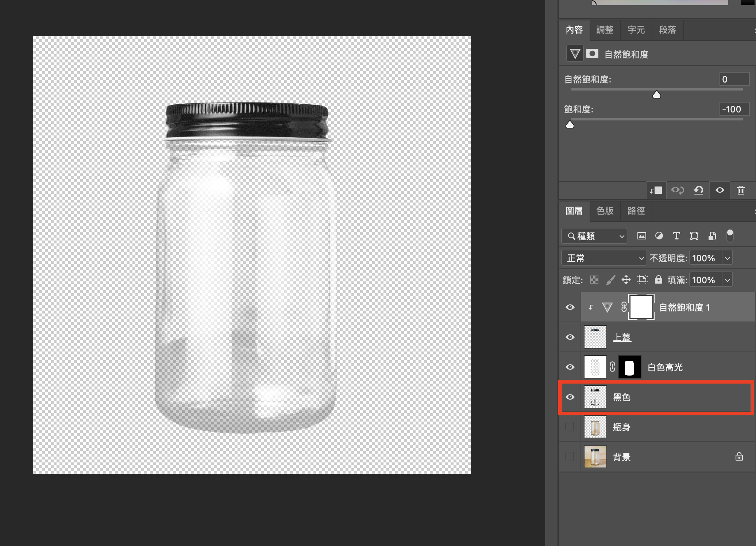Image resolution: width=756 pixels, height=546 pixels.
Task: Show the 瓶身 layer
Action: pyautogui.click(x=570, y=427)
